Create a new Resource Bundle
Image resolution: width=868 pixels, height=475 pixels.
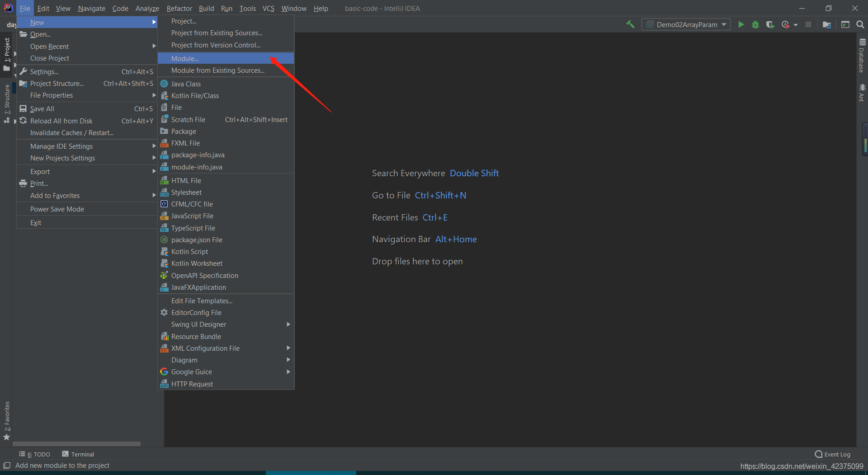[226, 337]
